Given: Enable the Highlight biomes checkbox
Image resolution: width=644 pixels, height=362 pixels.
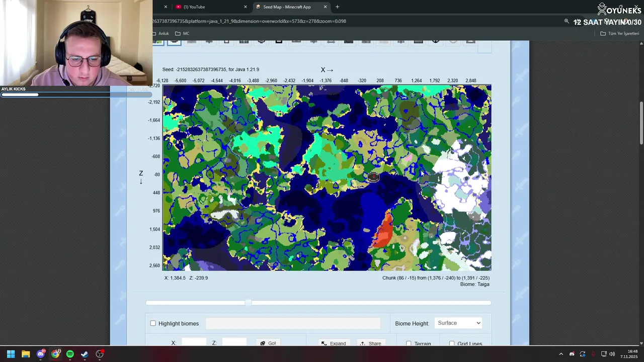Looking at the screenshot, I should coord(153,323).
